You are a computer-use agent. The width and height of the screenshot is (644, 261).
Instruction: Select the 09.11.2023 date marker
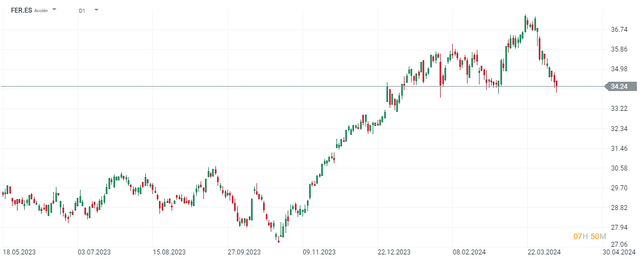pos(319,252)
